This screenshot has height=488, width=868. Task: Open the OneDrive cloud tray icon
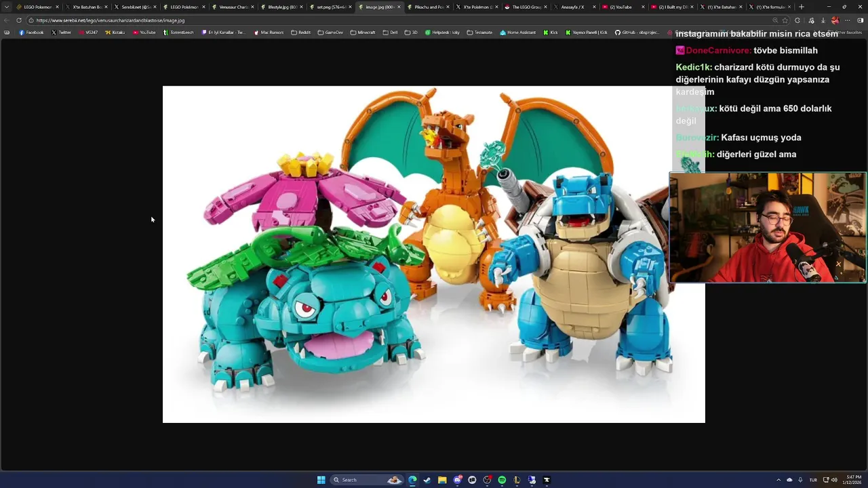pos(789,480)
